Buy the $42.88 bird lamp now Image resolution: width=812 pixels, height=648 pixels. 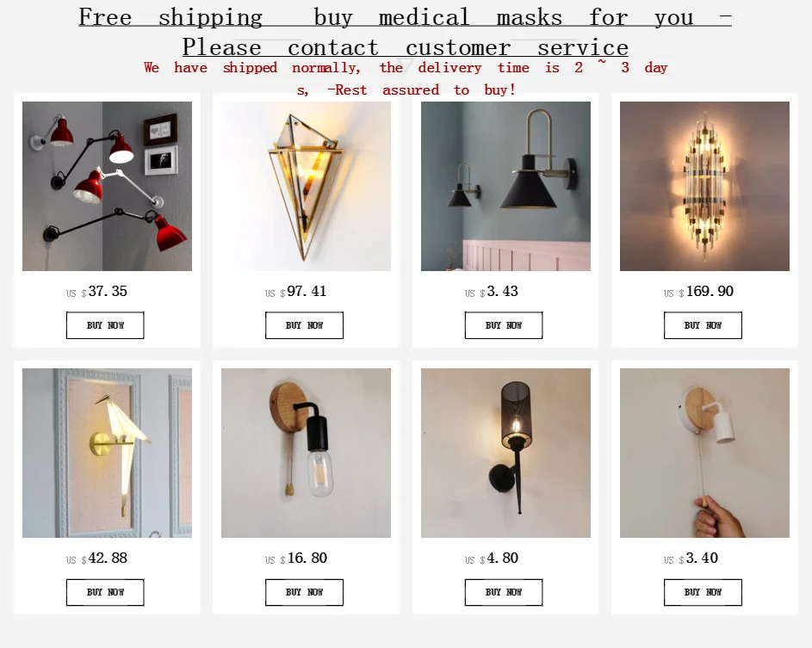point(105,592)
